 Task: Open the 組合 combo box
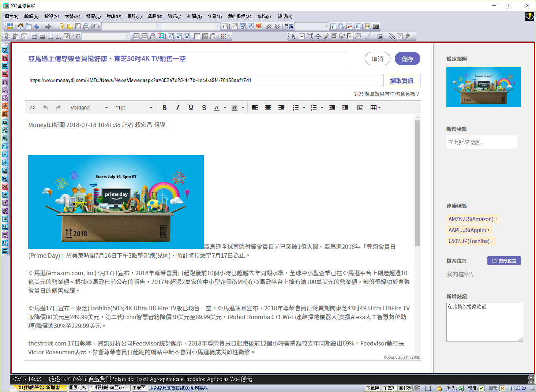(x=131, y=26)
